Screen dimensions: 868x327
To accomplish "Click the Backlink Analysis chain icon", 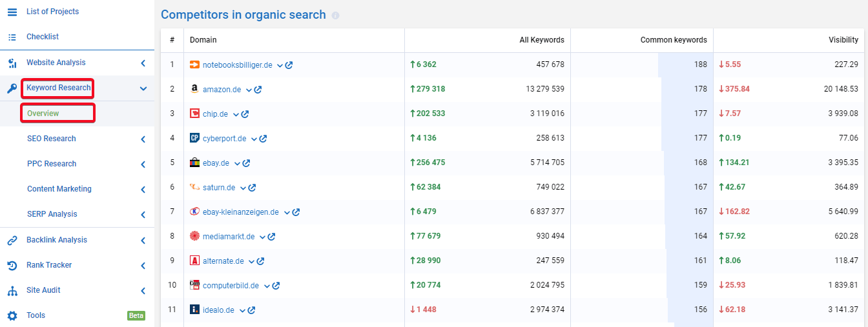I will [12, 240].
